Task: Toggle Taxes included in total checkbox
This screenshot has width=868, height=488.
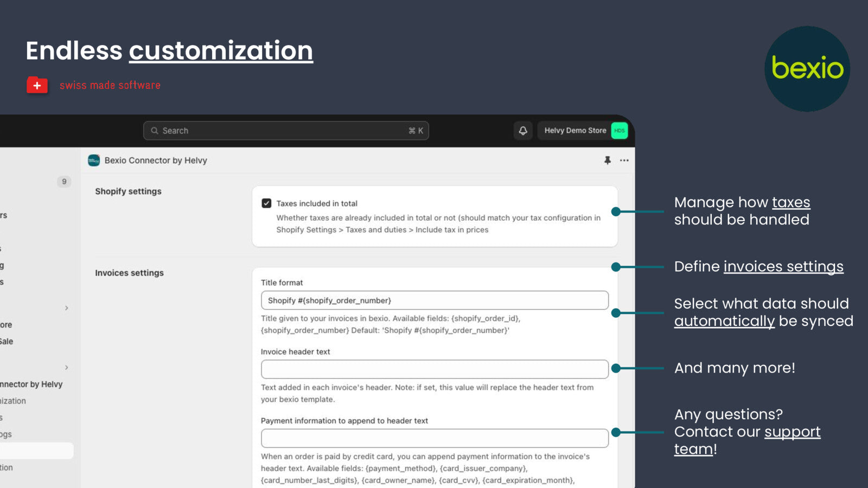Action: click(x=266, y=203)
